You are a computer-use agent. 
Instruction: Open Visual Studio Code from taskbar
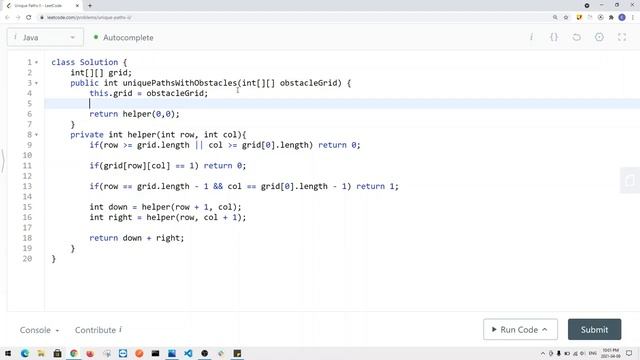tap(188, 353)
